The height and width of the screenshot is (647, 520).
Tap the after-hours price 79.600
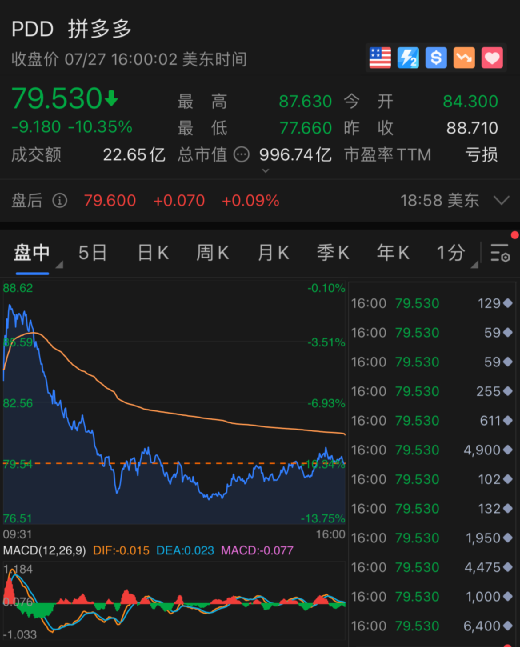(110, 201)
